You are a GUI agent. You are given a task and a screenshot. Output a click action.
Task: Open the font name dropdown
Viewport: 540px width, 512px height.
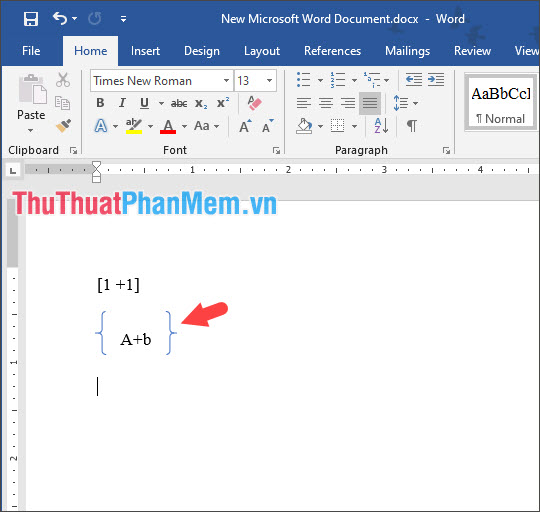coord(226,81)
